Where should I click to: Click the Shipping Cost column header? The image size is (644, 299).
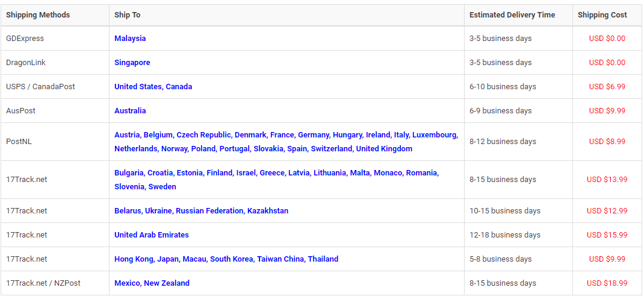[602, 15]
